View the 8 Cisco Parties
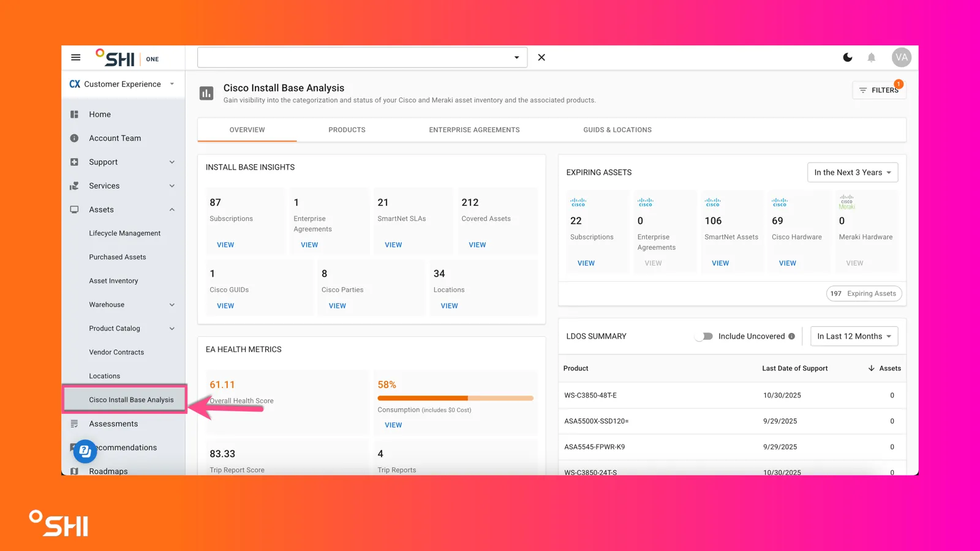 point(337,305)
